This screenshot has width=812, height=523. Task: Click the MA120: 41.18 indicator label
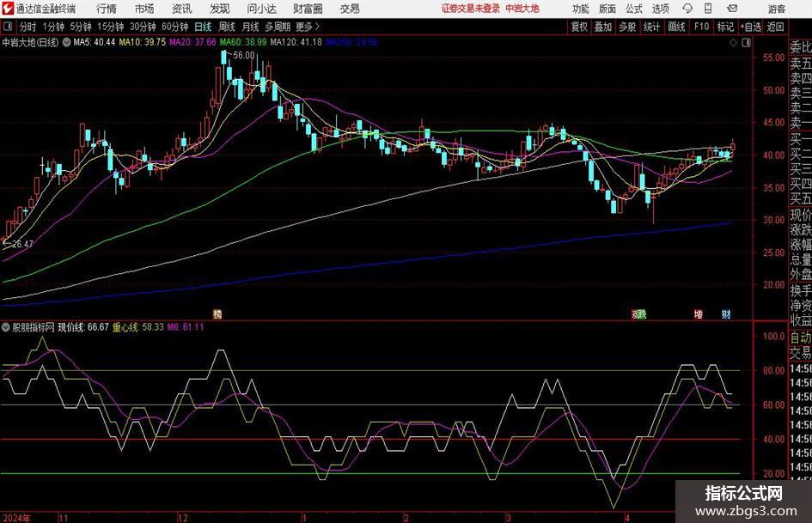pyautogui.click(x=296, y=42)
